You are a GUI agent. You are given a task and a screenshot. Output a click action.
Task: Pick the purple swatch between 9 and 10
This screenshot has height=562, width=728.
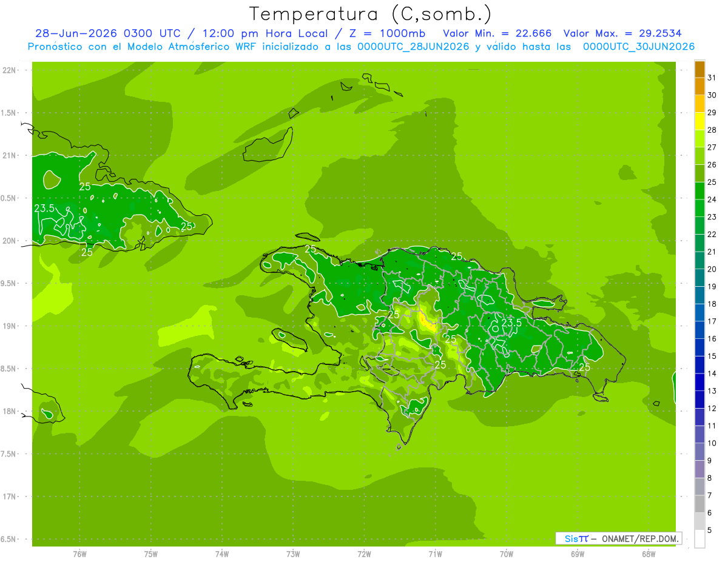point(700,452)
